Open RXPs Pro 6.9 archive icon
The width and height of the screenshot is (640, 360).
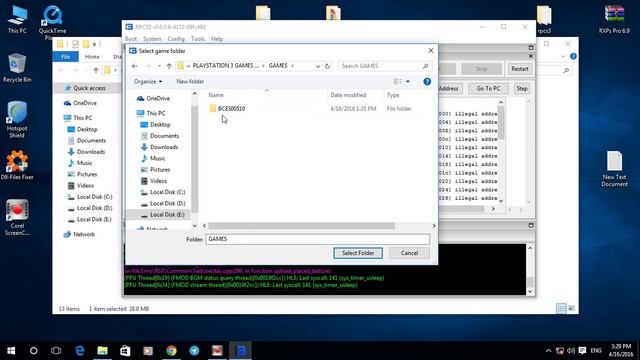(614, 19)
